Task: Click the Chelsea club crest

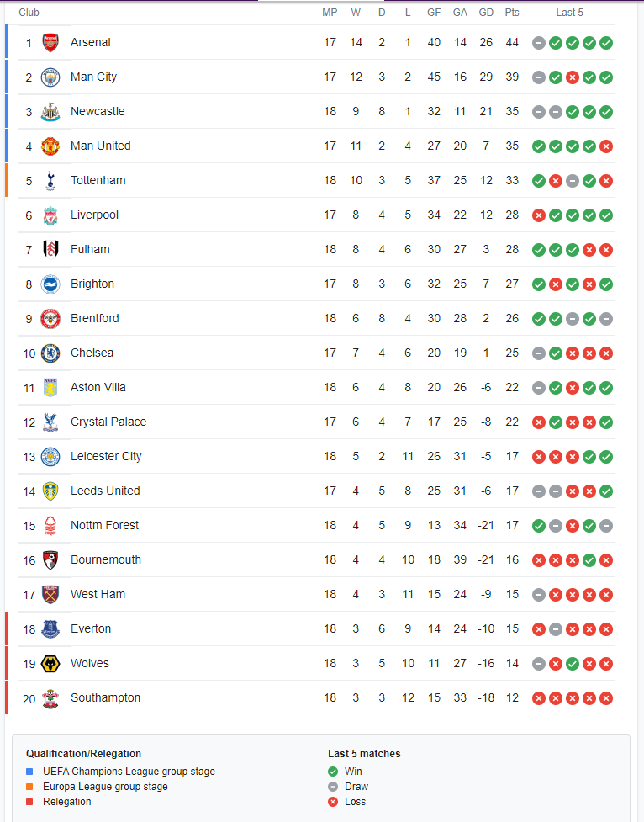Action: (x=50, y=353)
